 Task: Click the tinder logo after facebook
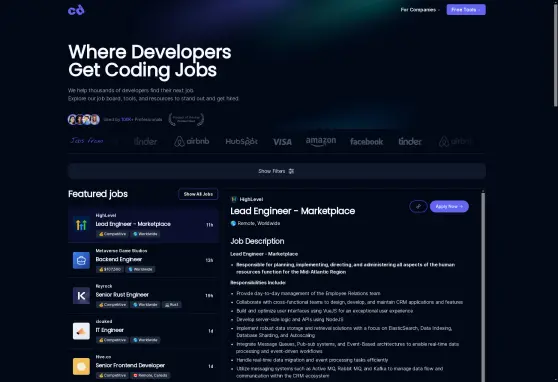point(410,141)
